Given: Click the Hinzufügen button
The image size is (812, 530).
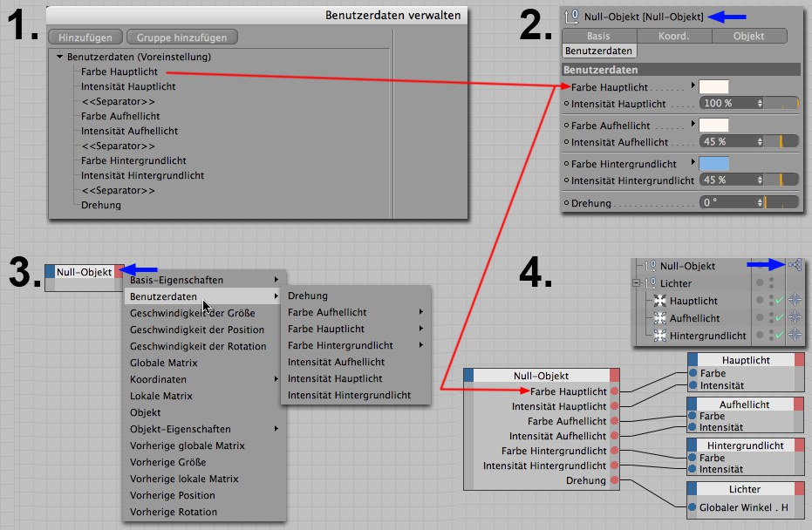Looking at the screenshot, I should [85, 37].
